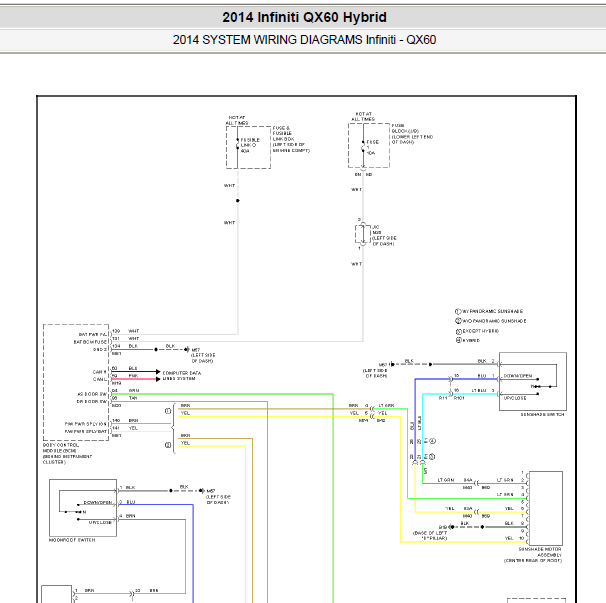Click the "CAN L" pin label
The height and width of the screenshot is (603, 606).
click(x=99, y=379)
